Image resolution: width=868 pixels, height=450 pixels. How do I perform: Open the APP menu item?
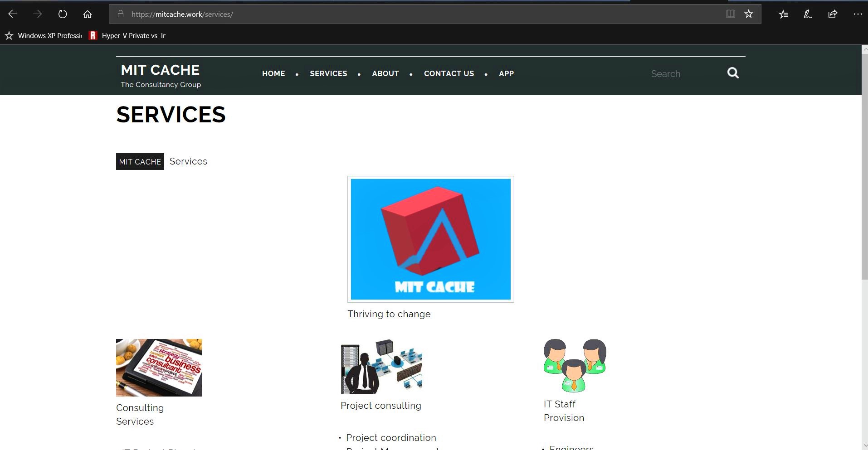pos(506,73)
